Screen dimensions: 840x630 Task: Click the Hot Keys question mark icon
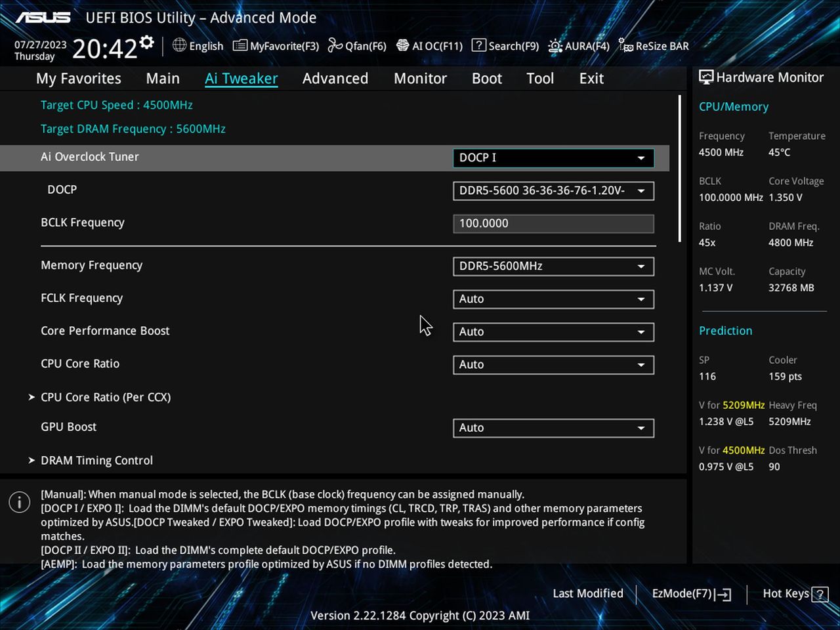(x=820, y=595)
